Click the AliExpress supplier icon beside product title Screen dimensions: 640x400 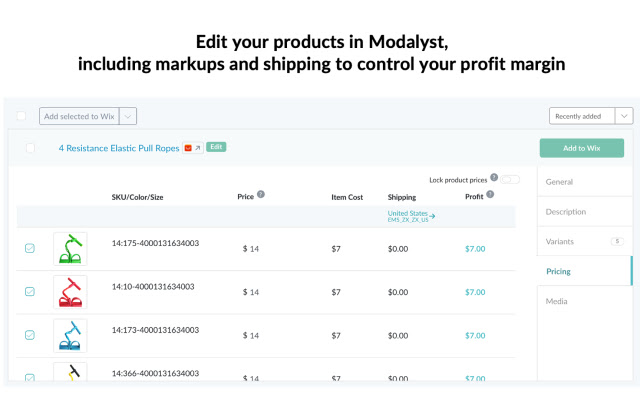[x=188, y=148]
